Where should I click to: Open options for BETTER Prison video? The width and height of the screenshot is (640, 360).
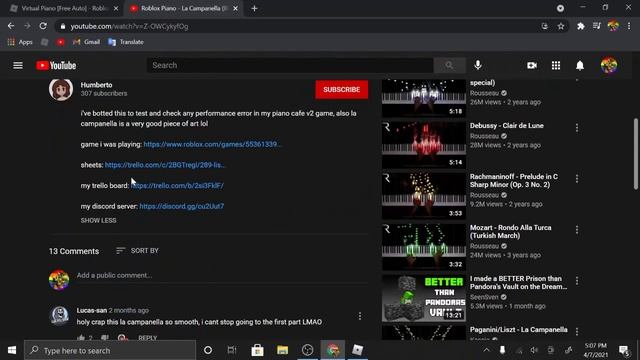(x=577, y=281)
